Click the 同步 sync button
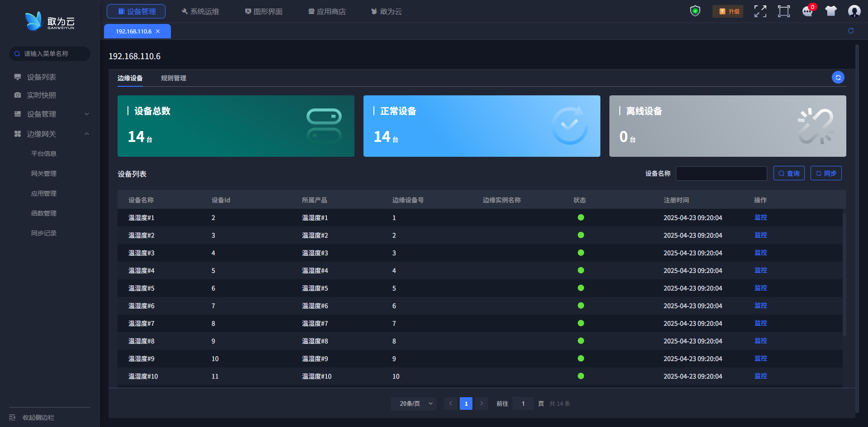 point(826,174)
